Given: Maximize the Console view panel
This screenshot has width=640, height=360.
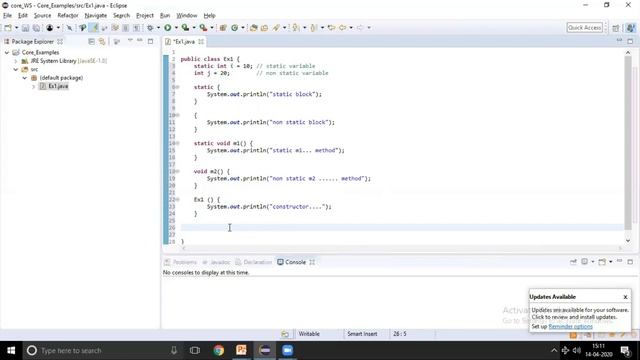Looking at the screenshot, I should tap(630, 262).
